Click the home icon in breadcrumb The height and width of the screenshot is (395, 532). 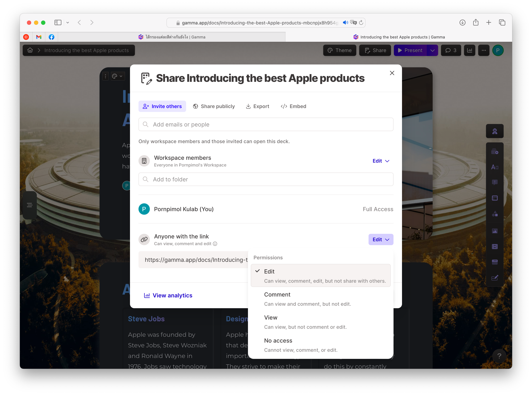click(x=30, y=50)
